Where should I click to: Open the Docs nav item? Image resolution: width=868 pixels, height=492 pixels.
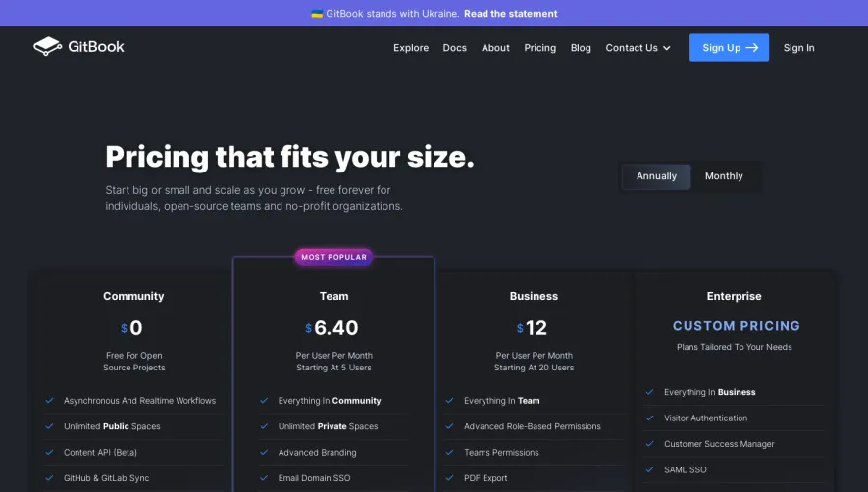tap(454, 48)
